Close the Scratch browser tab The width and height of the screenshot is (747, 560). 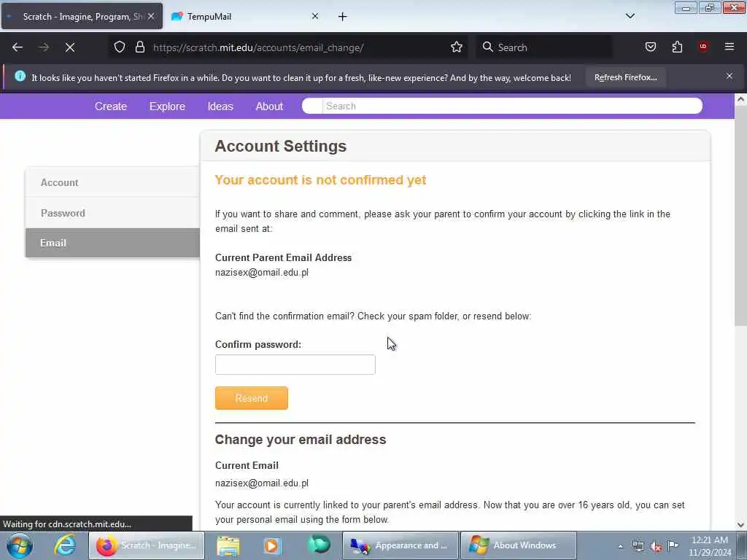coord(151,16)
